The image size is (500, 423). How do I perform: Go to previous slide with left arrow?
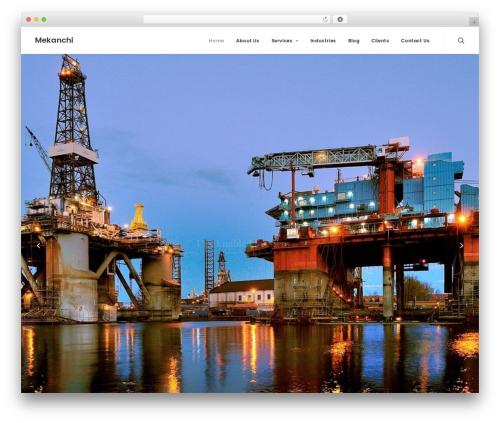[x=38, y=246]
